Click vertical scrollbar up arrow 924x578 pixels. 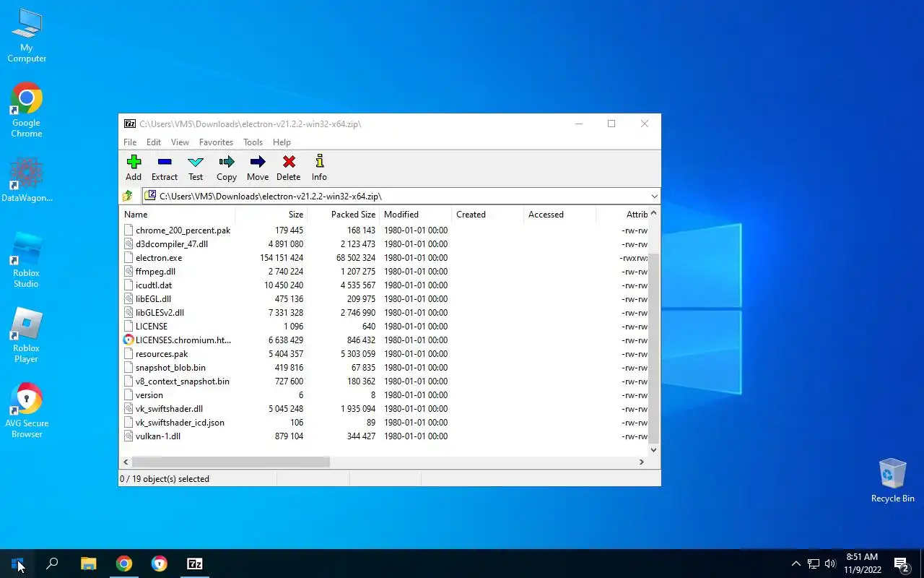pos(654,213)
